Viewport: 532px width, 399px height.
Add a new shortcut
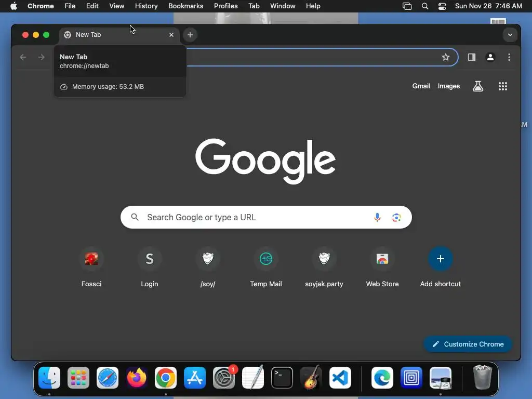click(x=441, y=268)
